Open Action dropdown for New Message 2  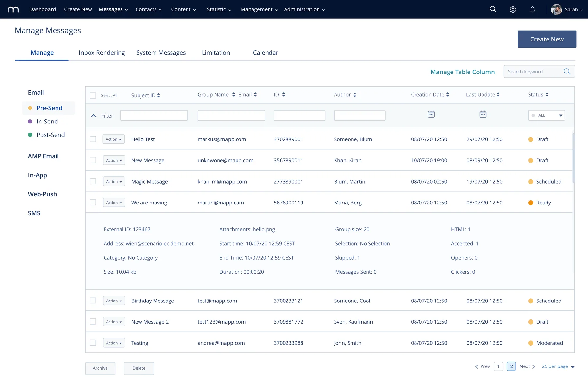[114, 322]
